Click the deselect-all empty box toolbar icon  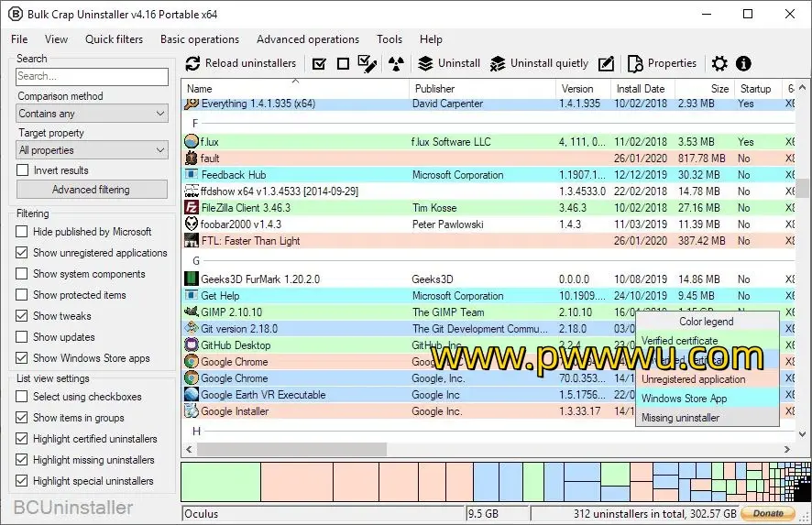pyautogui.click(x=343, y=64)
